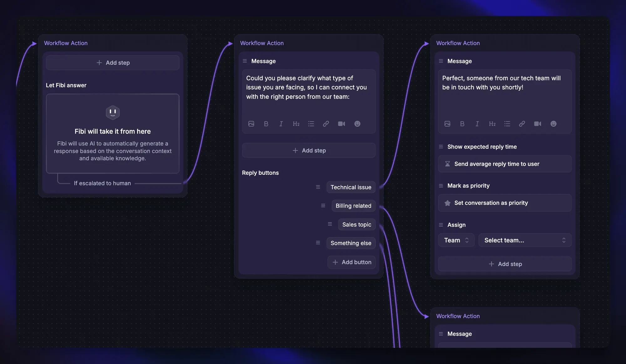626x364 pixels.
Task: Click into the 'Perfect, someone from our tech team' text
Action: pyautogui.click(x=501, y=83)
